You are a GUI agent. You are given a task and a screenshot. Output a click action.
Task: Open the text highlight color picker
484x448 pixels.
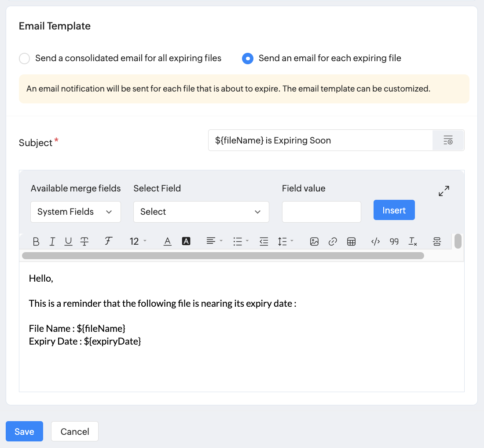(x=186, y=242)
